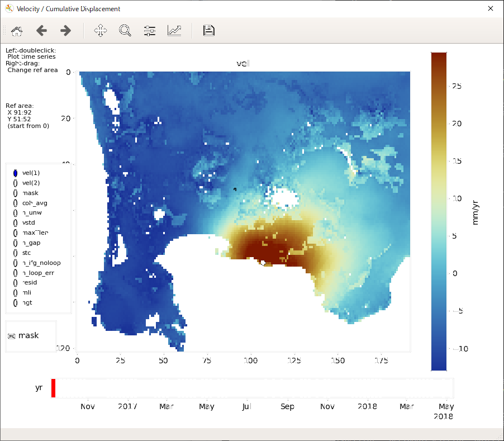Screen dimensions: 504x441
Task: Open Edit axis curve parameters icon
Action: tap(174, 31)
